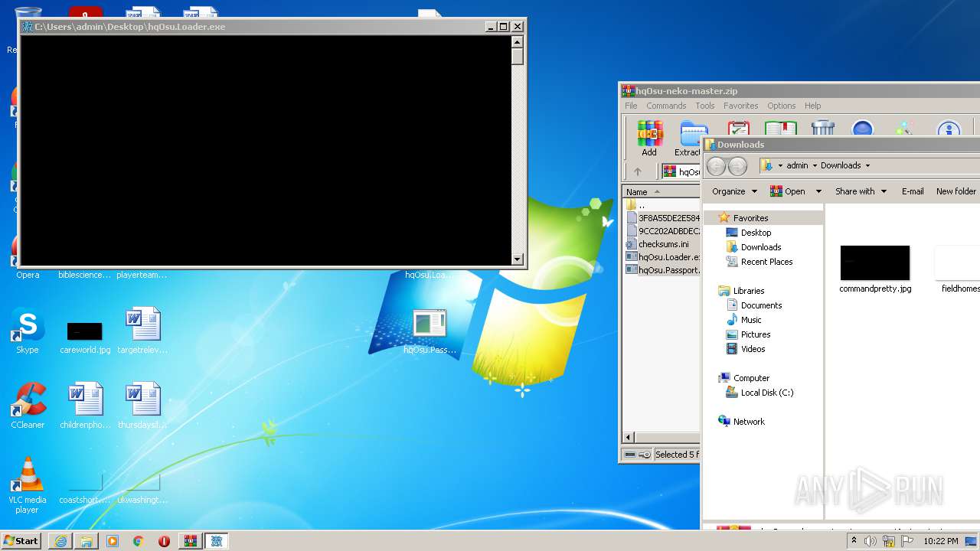980x551 pixels.
Task: Click the Delete trash can icon in WinRAR
Action: [822, 129]
